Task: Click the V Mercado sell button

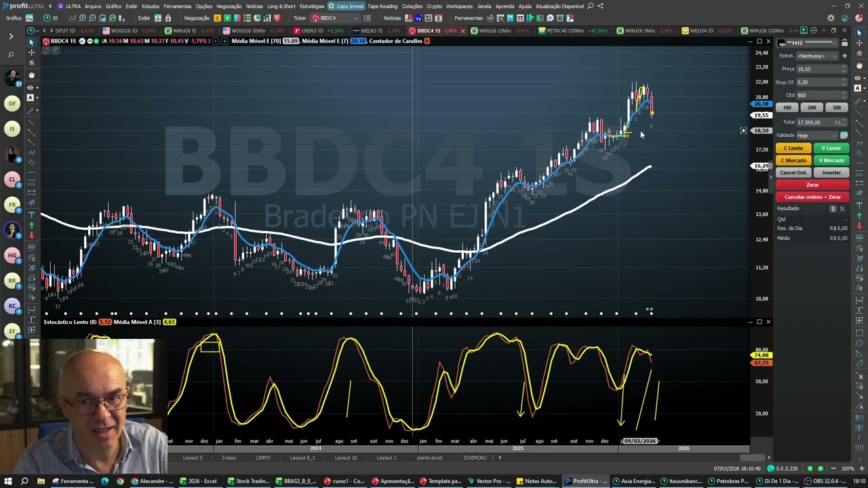Action: pyautogui.click(x=831, y=160)
